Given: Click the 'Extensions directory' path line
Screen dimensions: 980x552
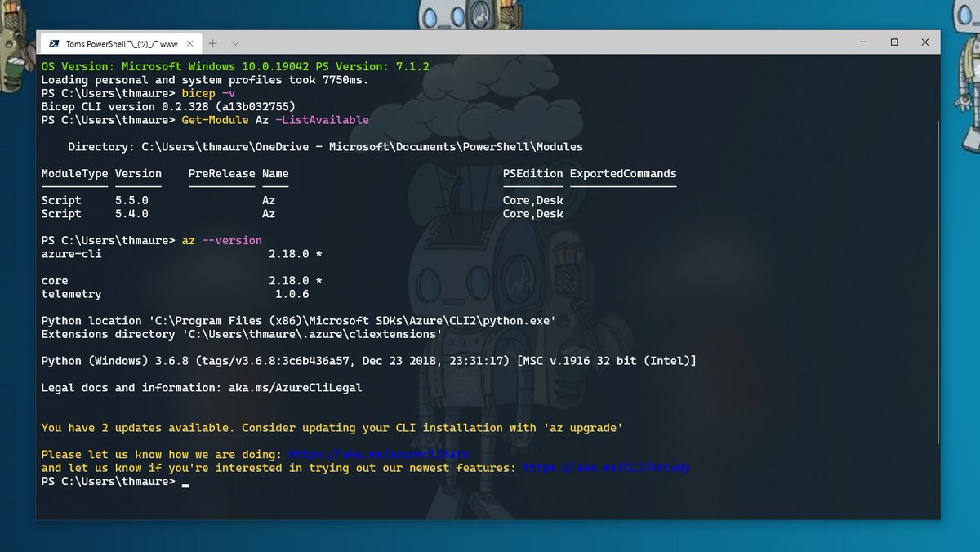Looking at the screenshot, I should (x=242, y=334).
